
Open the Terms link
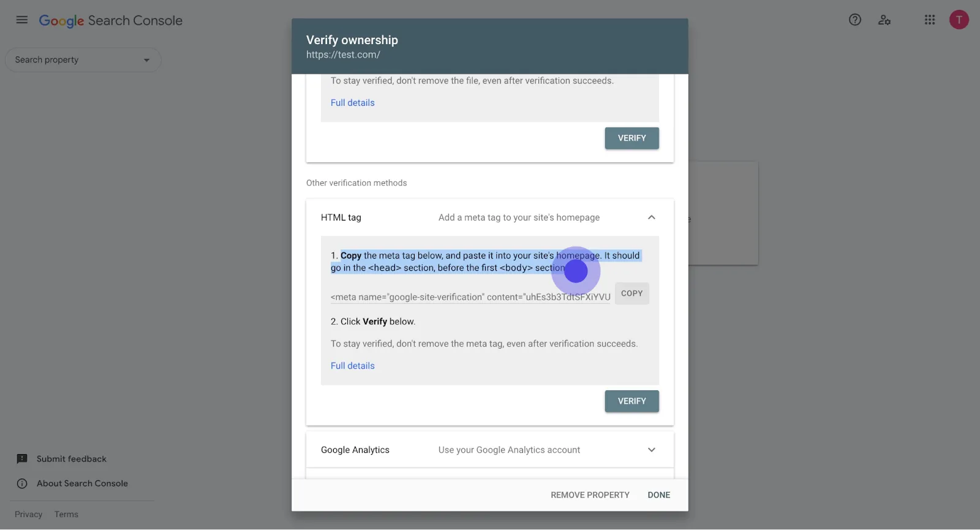pos(66,515)
